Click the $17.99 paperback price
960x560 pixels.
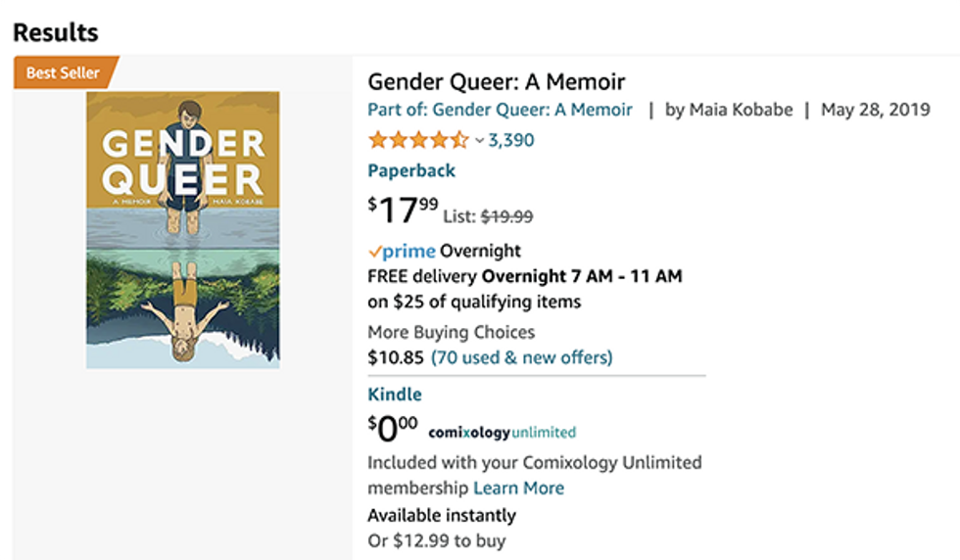click(x=403, y=210)
